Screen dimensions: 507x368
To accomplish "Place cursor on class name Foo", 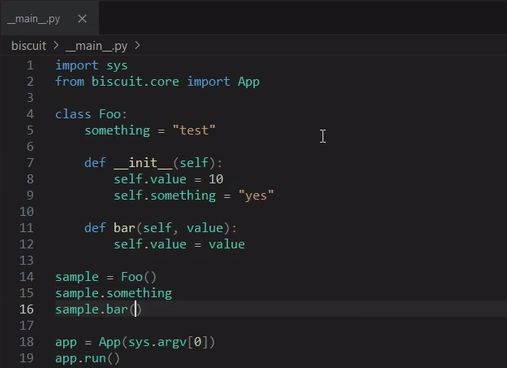I will [x=110, y=114].
